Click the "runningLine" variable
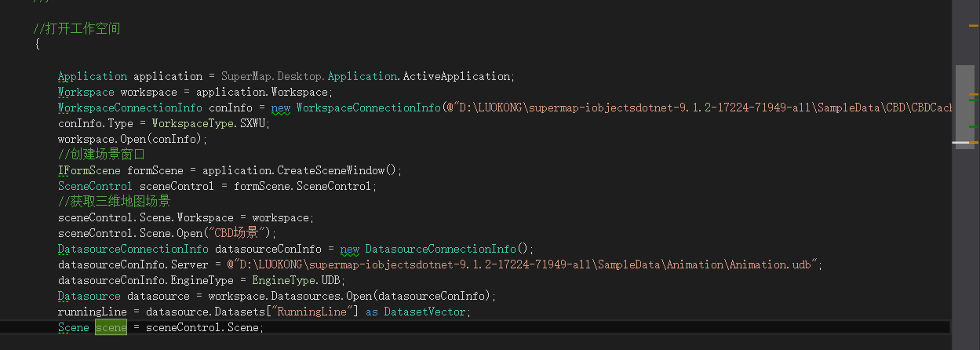The width and height of the screenshot is (980, 350). (92, 312)
